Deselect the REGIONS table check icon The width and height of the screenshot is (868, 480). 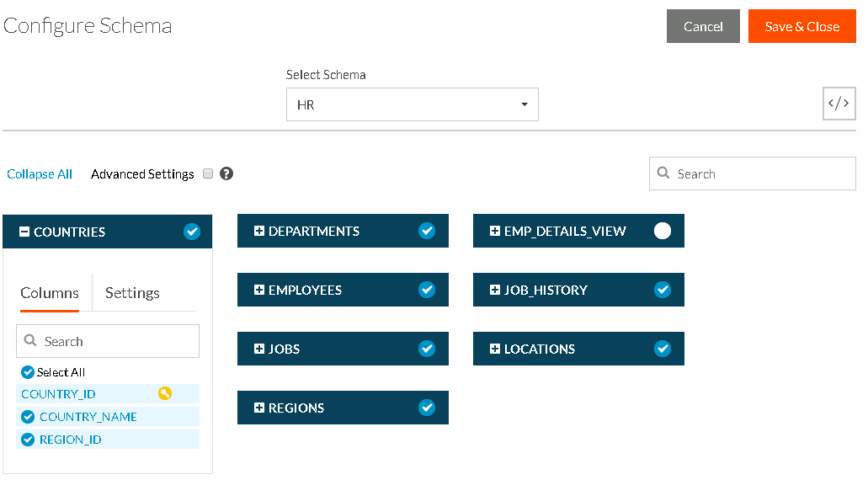(427, 408)
